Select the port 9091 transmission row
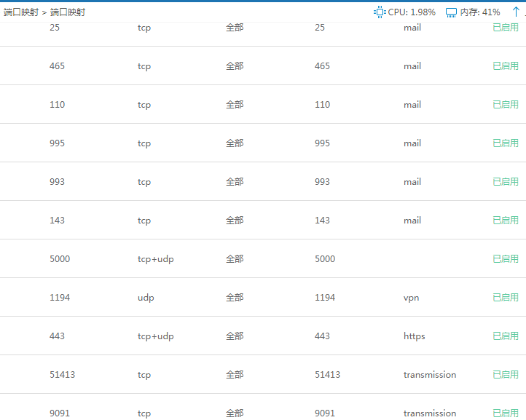Image resolution: width=526 pixels, height=420 pixels. 262,413
